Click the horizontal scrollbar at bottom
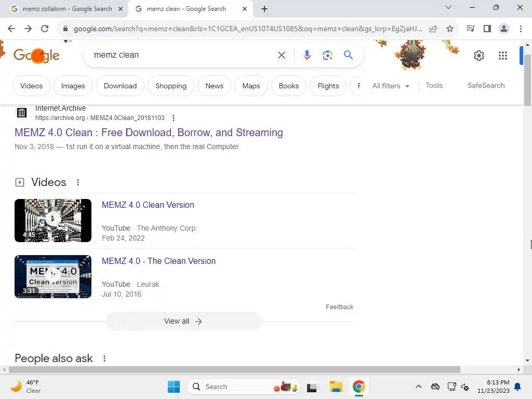This screenshot has width=532, height=399. click(x=234, y=369)
